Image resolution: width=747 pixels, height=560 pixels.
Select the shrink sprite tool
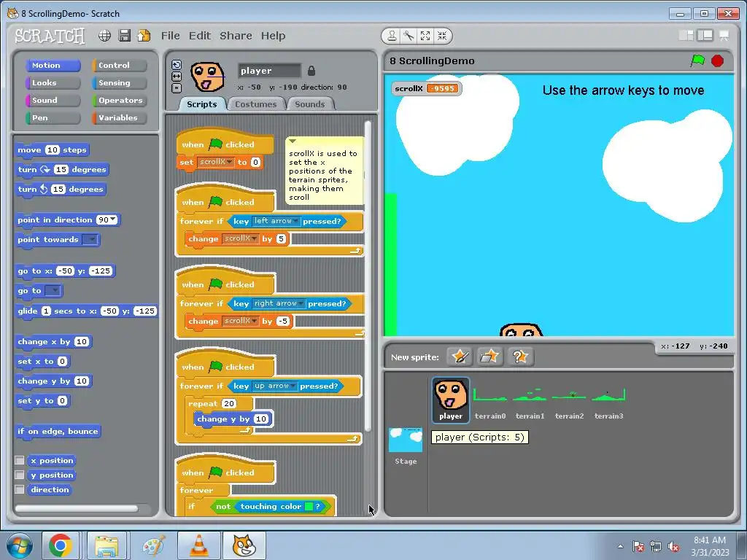pyautogui.click(x=442, y=36)
